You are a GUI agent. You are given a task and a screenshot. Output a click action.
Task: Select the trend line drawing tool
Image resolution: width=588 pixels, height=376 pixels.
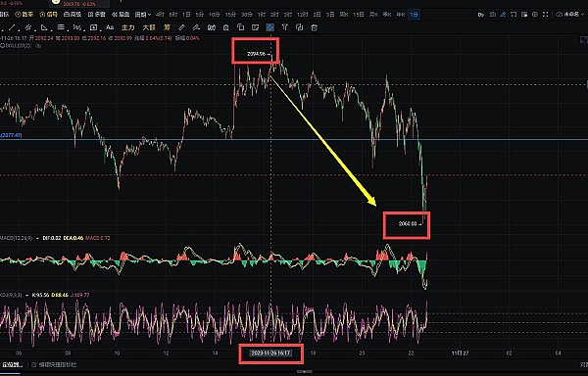point(12,27)
